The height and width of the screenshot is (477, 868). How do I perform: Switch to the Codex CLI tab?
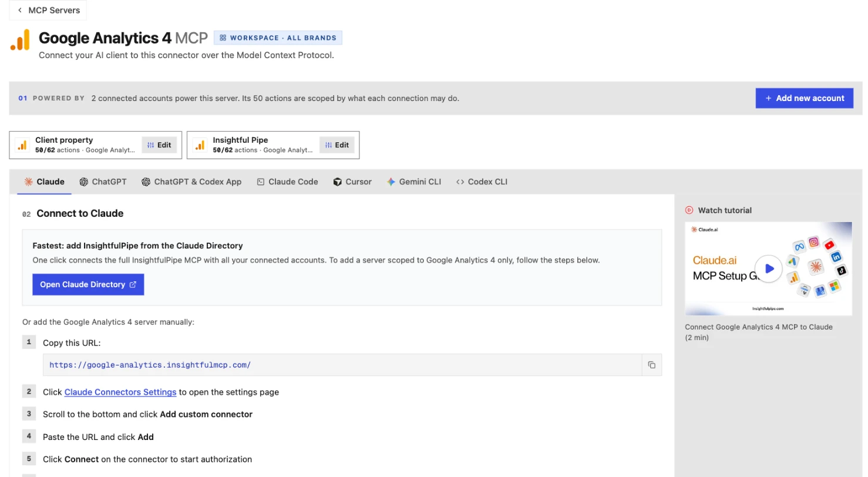482,182
